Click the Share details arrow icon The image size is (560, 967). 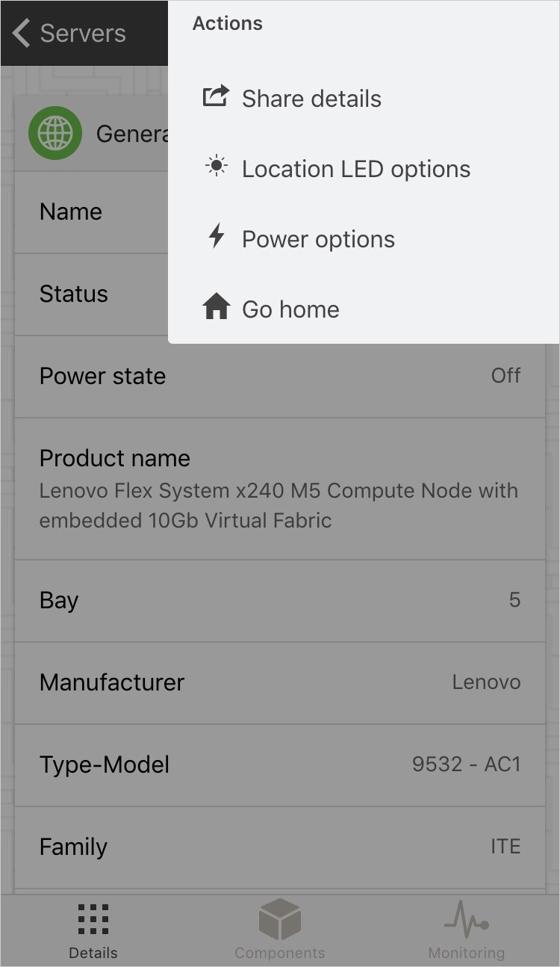coord(216,97)
